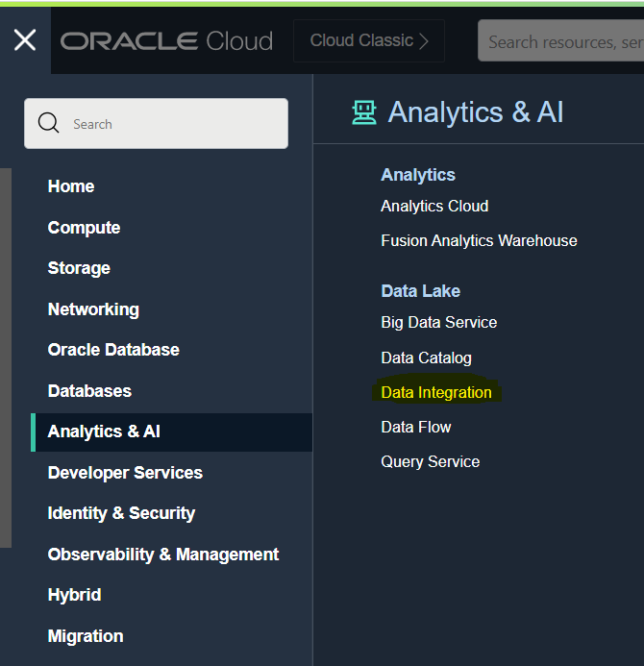This screenshot has height=666, width=644.
Task: Click the Analytics & AI robot icon
Action: tap(364, 112)
